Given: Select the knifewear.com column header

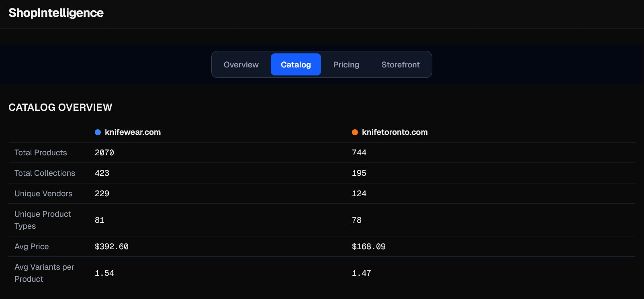Looking at the screenshot, I should pos(133,132).
